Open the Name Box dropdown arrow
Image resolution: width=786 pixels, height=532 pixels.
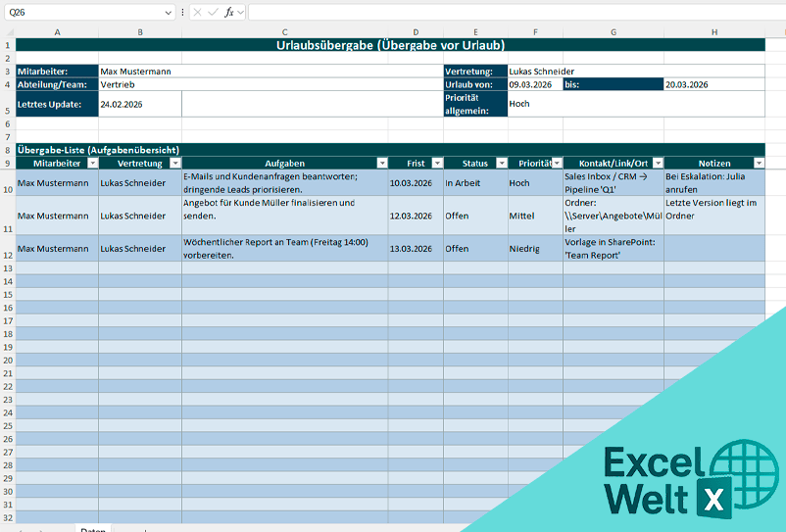169,13
